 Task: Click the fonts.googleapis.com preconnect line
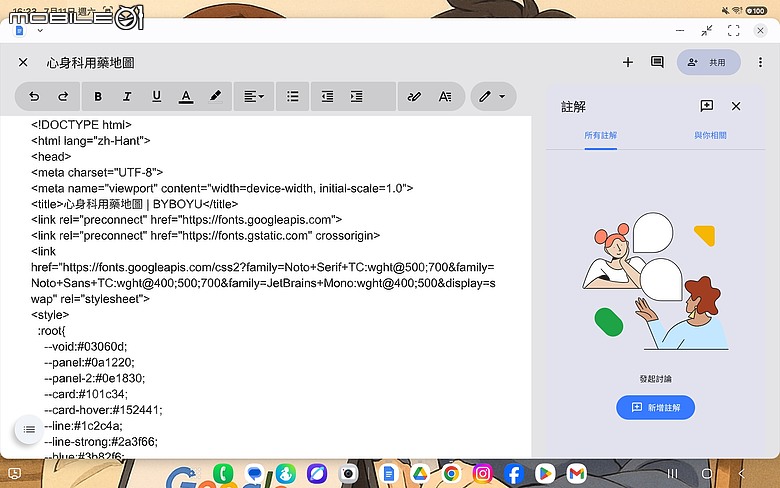pyautogui.click(x=187, y=220)
